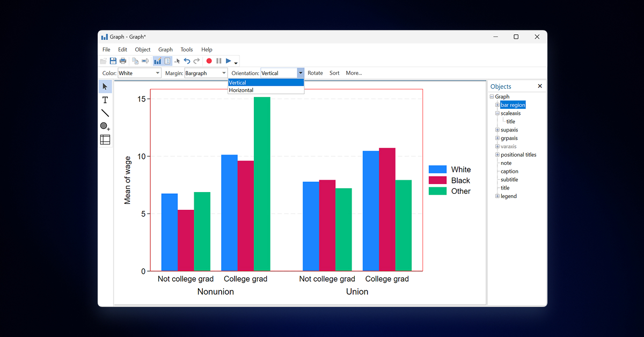Viewport: 644px width, 337px height.
Task: Start recording with the red Record button
Action: [x=209, y=61]
